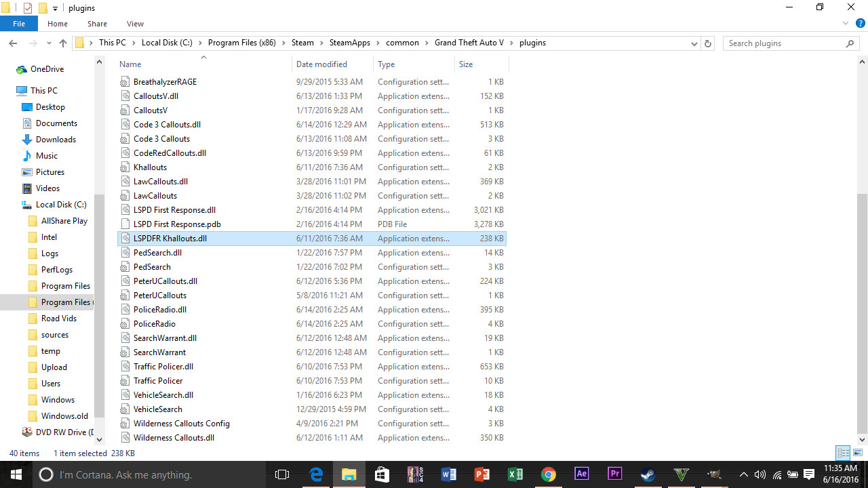Expand the ribbon with the chevron
This screenshot has width=868, height=488.
[846, 24]
